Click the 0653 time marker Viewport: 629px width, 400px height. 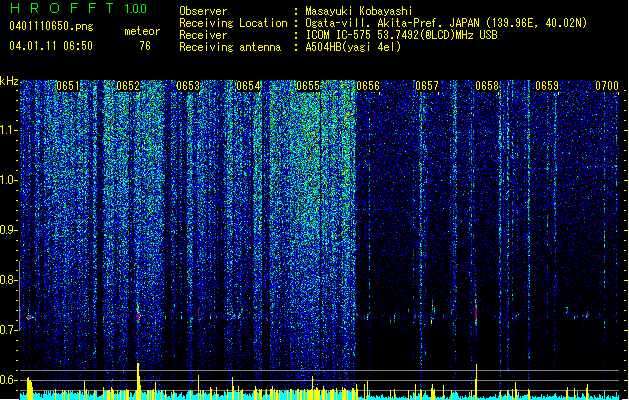[x=188, y=86]
